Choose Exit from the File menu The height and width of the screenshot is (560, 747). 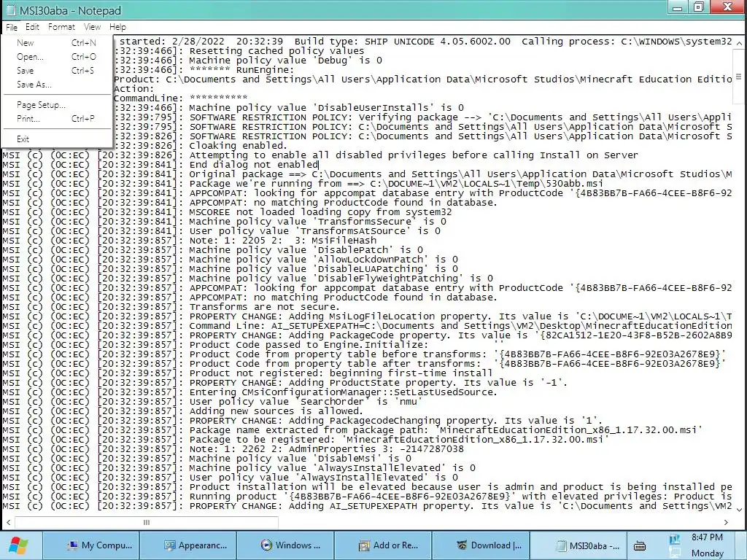coord(57,139)
